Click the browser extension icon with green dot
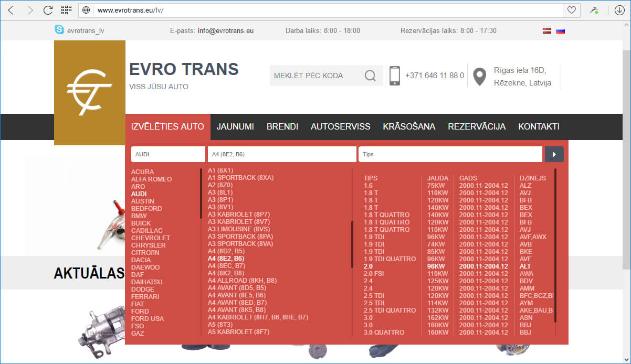631x364 pixels. coord(594,10)
